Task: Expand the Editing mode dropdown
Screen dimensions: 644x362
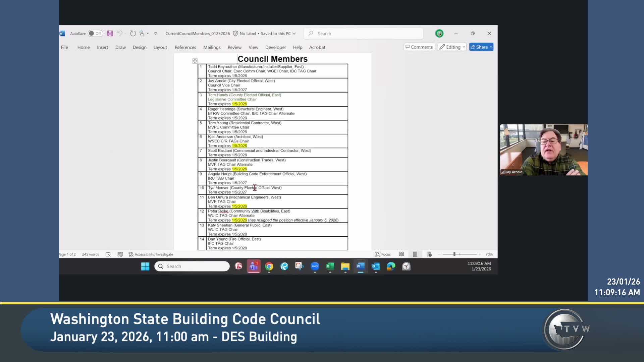Action: [452, 47]
